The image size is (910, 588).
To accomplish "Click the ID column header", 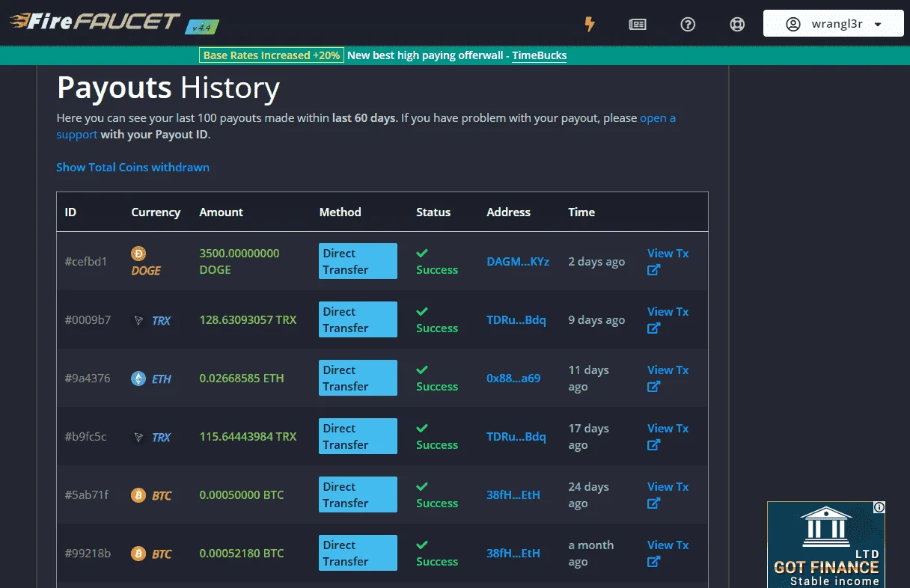I will pyautogui.click(x=70, y=212).
